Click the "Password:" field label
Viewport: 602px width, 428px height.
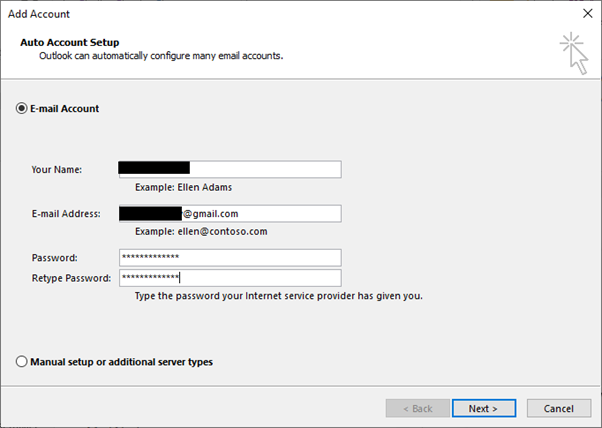[x=55, y=257]
